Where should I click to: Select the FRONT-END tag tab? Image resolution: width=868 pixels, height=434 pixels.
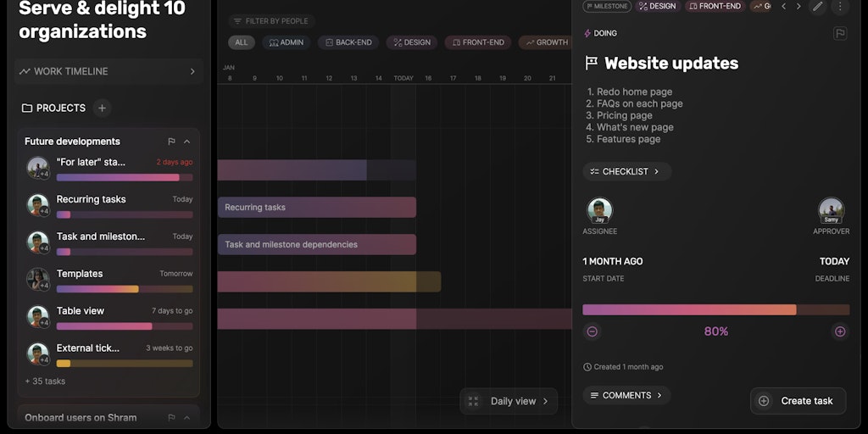(715, 6)
